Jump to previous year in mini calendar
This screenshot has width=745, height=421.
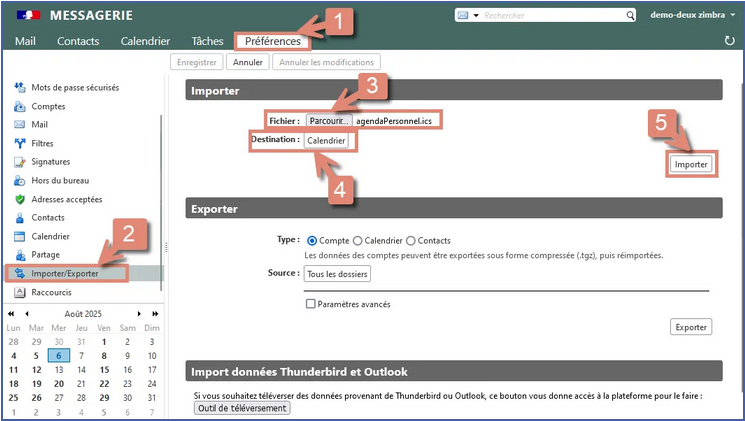12,314
